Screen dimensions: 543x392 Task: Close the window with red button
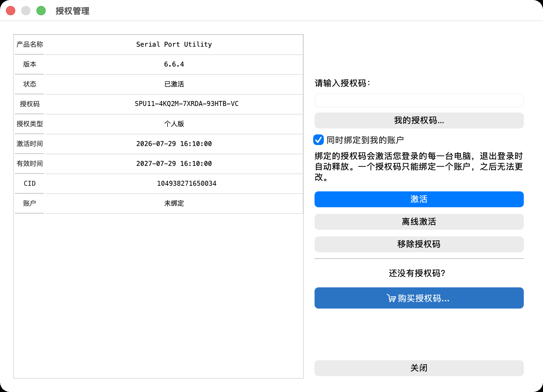coord(11,11)
